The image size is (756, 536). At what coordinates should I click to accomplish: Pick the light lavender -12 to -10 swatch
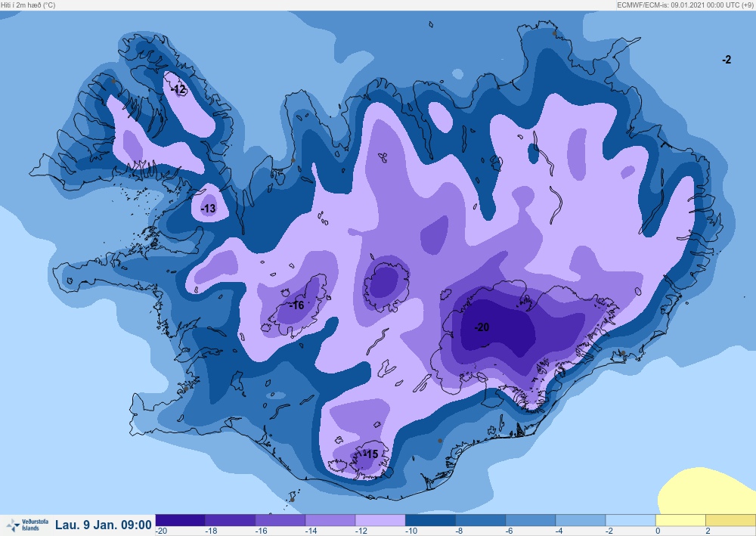tap(380, 520)
